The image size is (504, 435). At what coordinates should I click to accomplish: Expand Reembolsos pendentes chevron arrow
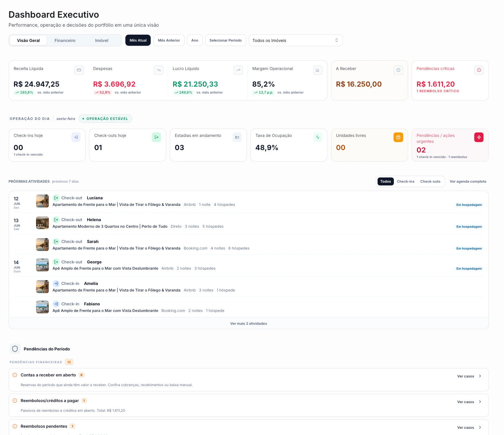480,427
